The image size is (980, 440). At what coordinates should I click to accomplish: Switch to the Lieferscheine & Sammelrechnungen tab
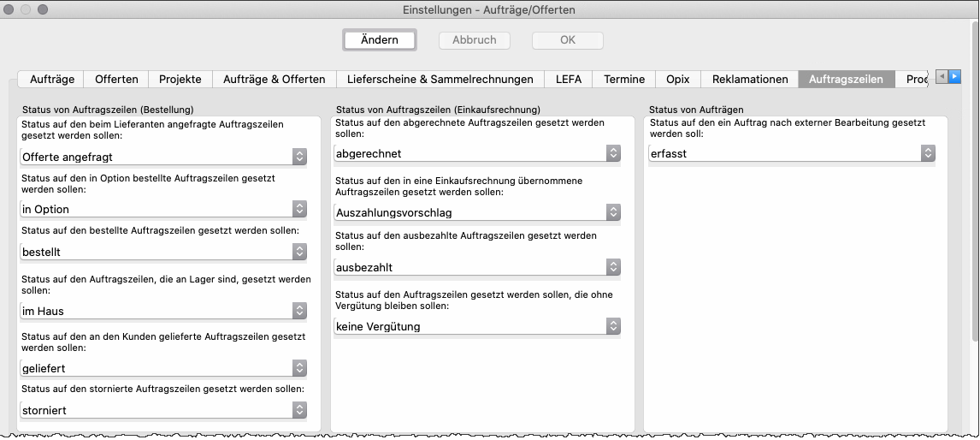tap(440, 79)
